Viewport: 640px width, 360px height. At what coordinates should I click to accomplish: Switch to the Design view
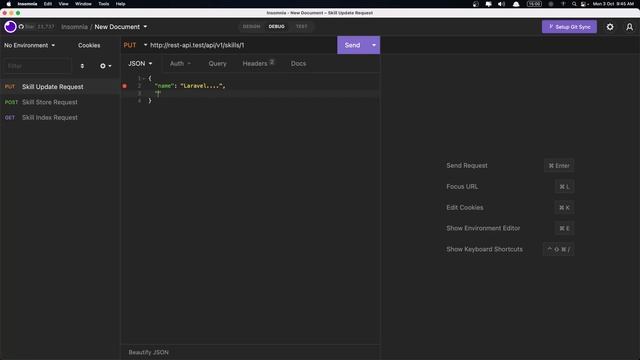pos(251,27)
